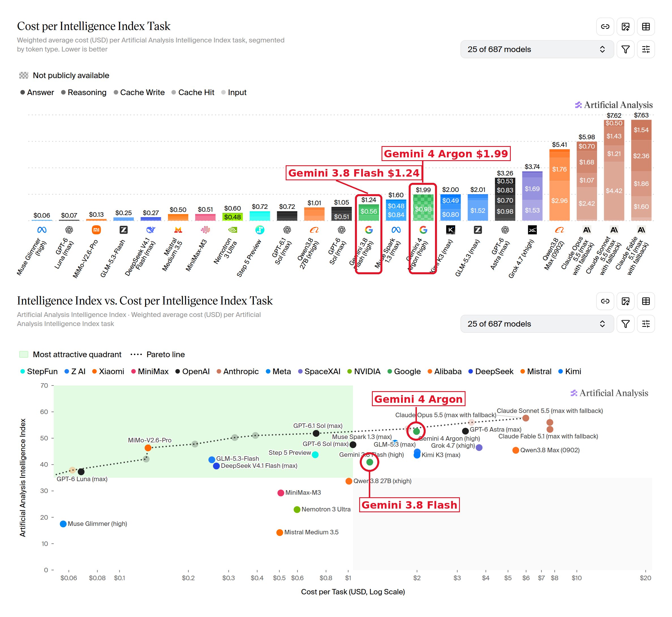672x617 pixels.
Task: Toggle the Input legend series
Action: click(x=234, y=93)
